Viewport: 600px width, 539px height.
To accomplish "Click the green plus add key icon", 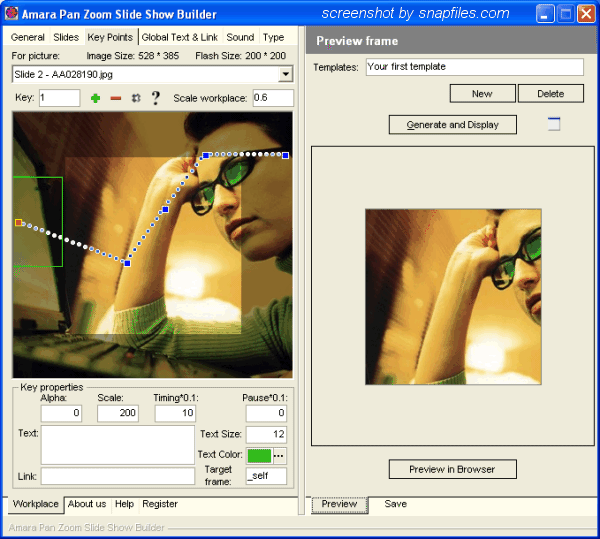I will 95,98.
